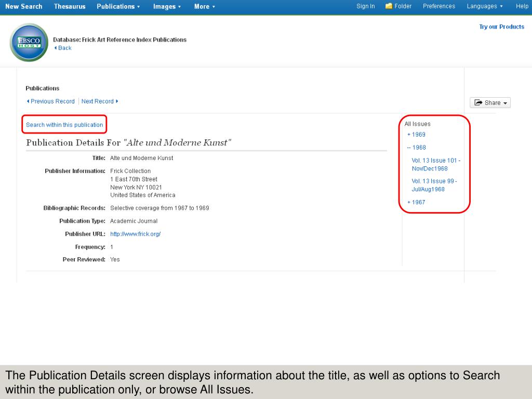
Task: Start a New Search
Action: click(x=24, y=6)
